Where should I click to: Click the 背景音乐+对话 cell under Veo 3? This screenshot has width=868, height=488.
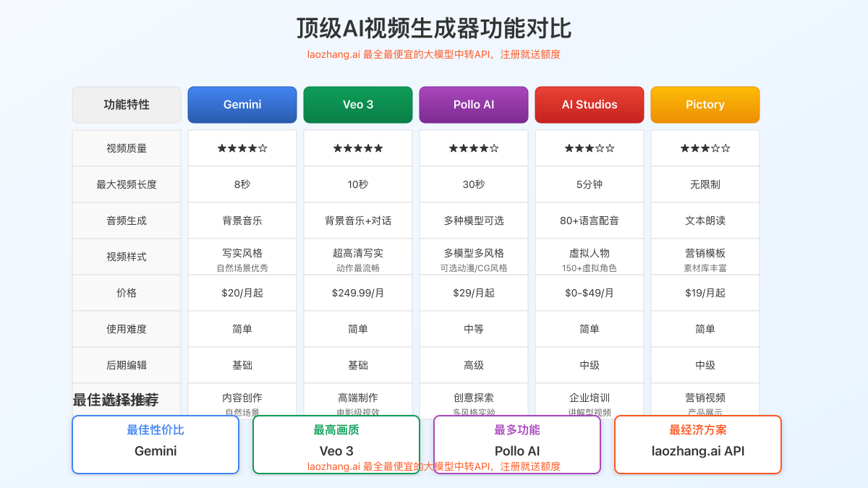point(358,221)
